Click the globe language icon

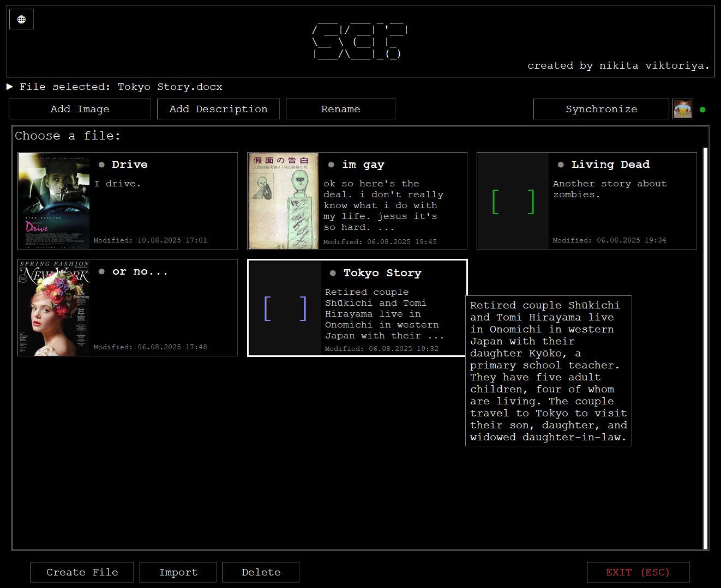[21, 20]
